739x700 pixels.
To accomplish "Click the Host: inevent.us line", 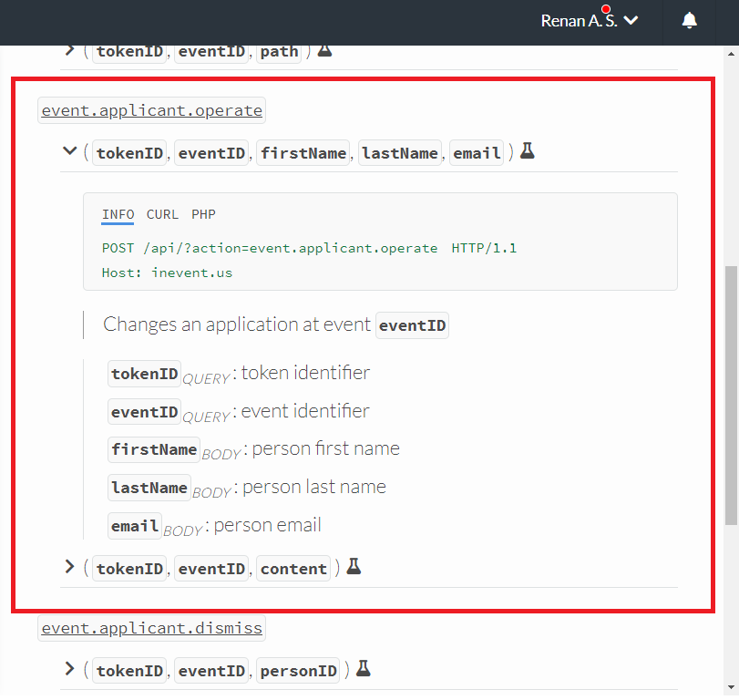I will [168, 273].
